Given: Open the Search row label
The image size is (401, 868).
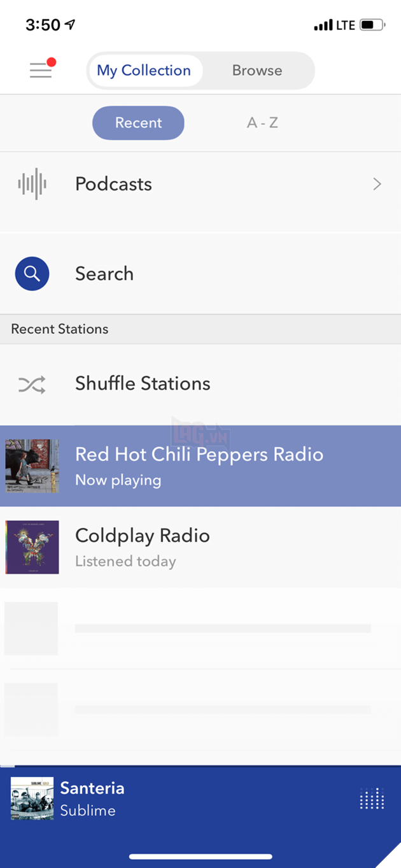Looking at the screenshot, I should pos(104,274).
